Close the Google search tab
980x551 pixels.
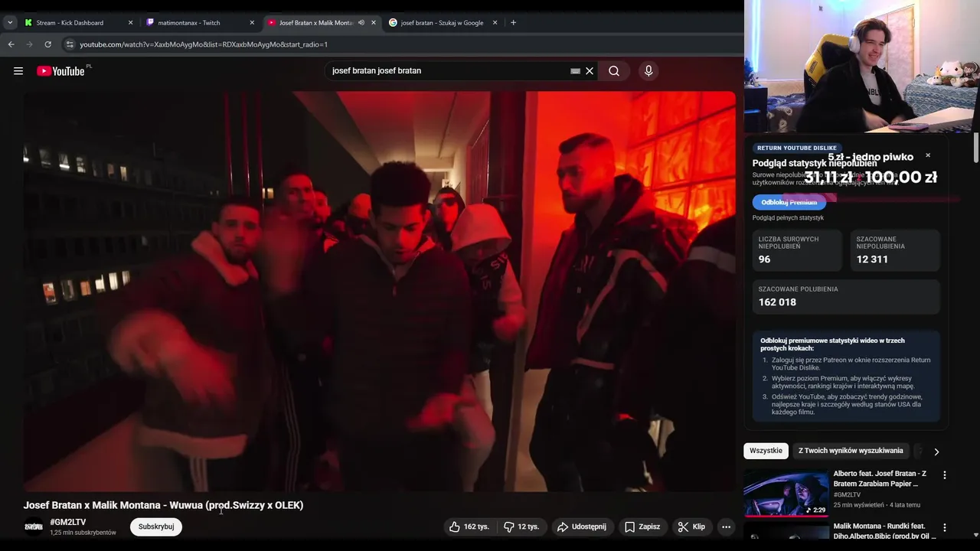click(495, 22)
